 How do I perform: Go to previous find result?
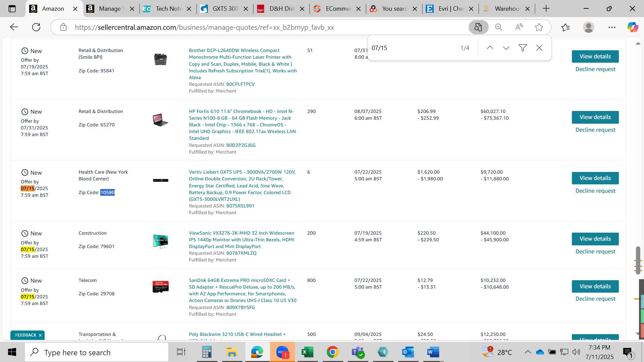click(x=490, y=48)
